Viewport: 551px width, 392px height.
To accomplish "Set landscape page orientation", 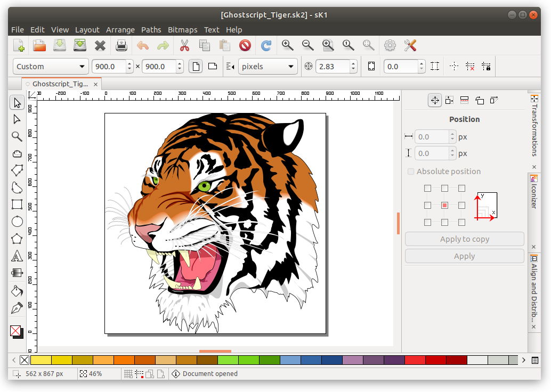I will coord(213,67).
